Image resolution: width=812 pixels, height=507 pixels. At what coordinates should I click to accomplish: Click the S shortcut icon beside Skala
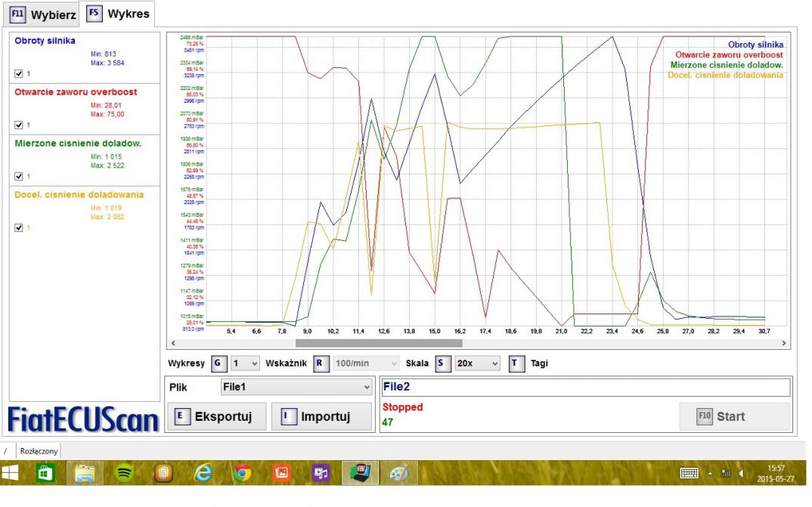tap(441, 363)
